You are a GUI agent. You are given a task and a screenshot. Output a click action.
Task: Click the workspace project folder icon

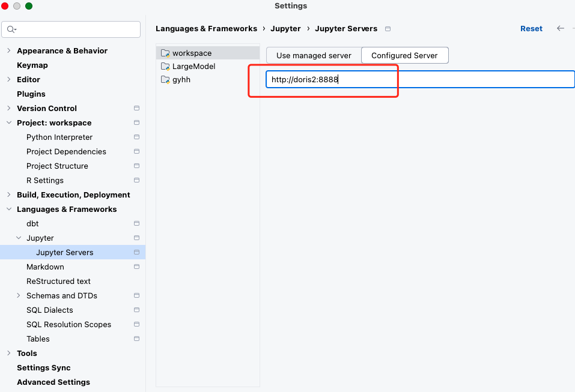(x=165, y=53)
